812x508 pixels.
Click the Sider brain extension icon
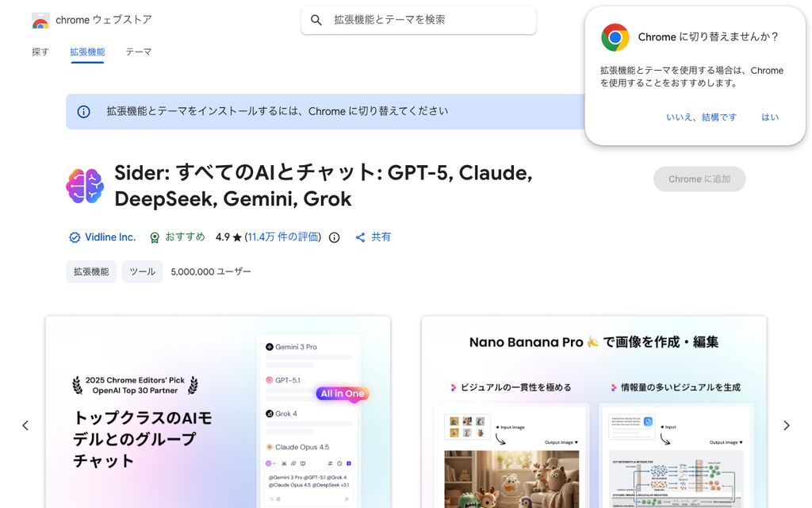pyautogui.click(x=85, y=186)
